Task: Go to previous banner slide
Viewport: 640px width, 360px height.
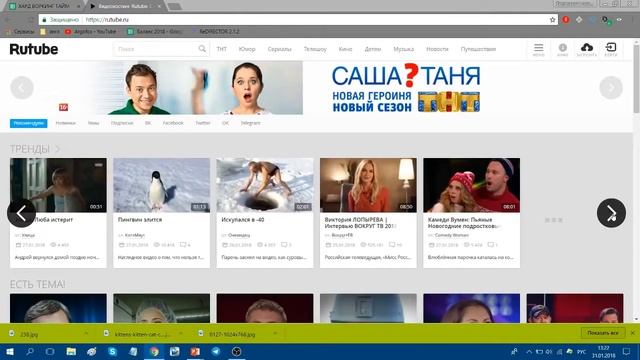Action: tap(22, 87)
